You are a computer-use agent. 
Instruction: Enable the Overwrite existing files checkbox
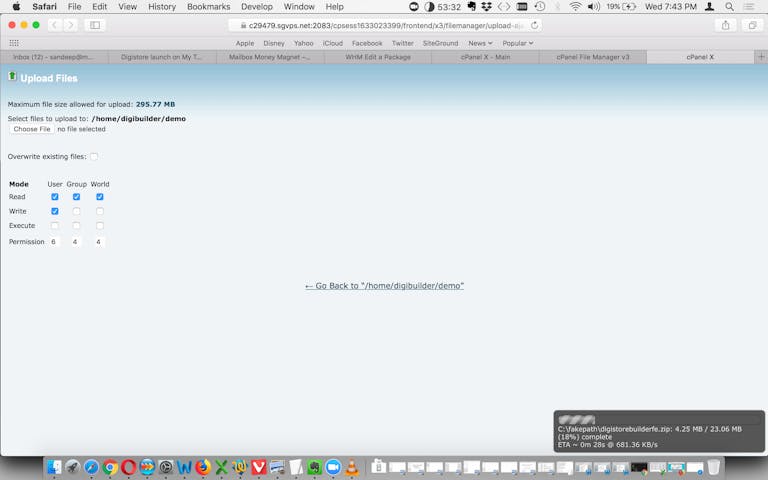pyautogui.click(x=94, y=156)
